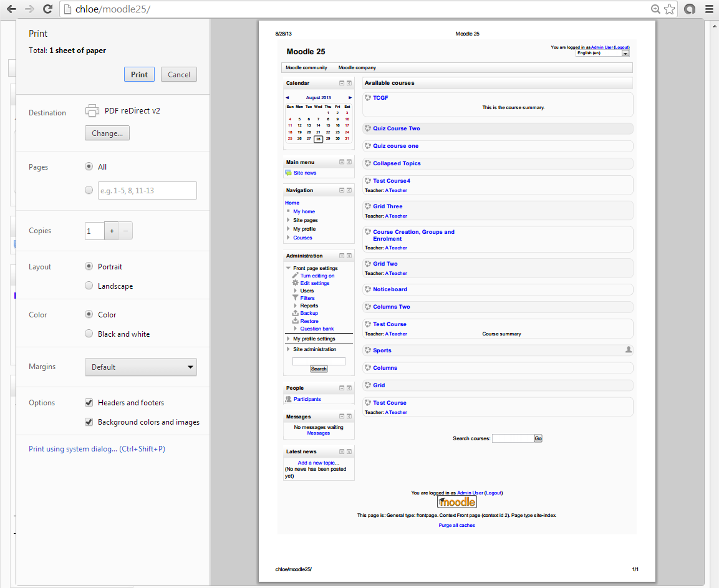Click the funnel icon by Filters
Viewport: 719px width, 588px height.
296,297
